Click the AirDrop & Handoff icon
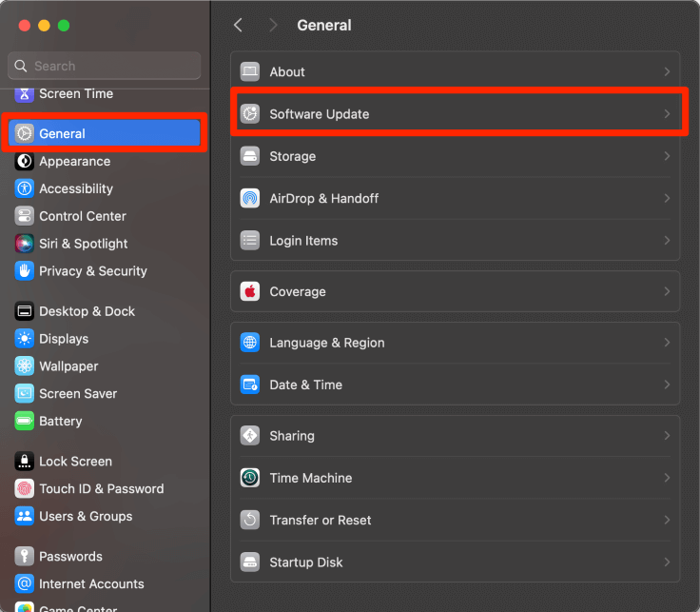 tap(250, 198)
